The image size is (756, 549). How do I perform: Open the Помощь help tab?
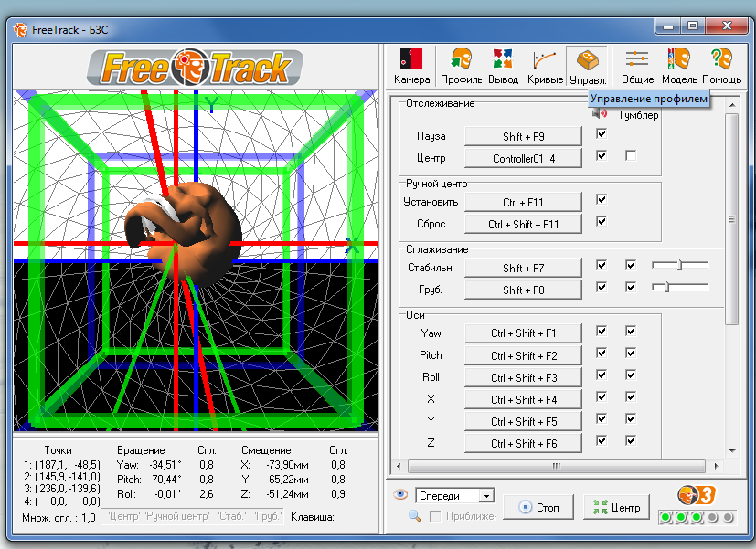pyautogui.click(x=721, y=67)
